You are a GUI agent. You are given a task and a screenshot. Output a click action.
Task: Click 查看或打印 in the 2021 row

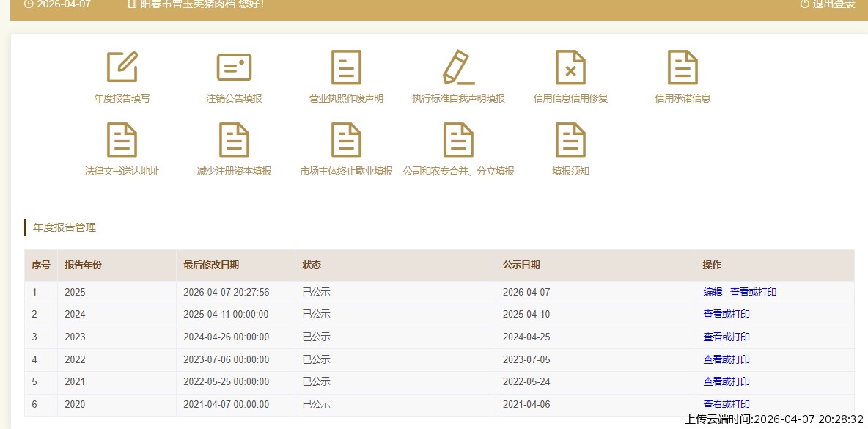(727, 381)
